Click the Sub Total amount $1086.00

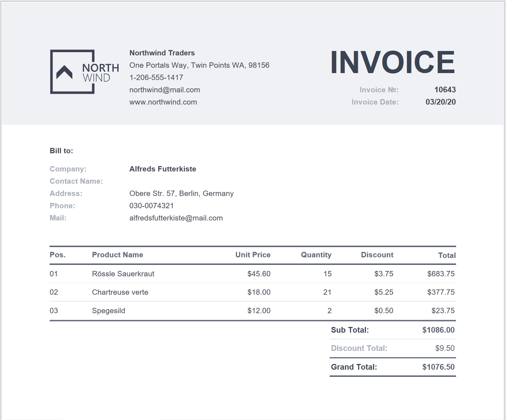(x=438, y=330)
